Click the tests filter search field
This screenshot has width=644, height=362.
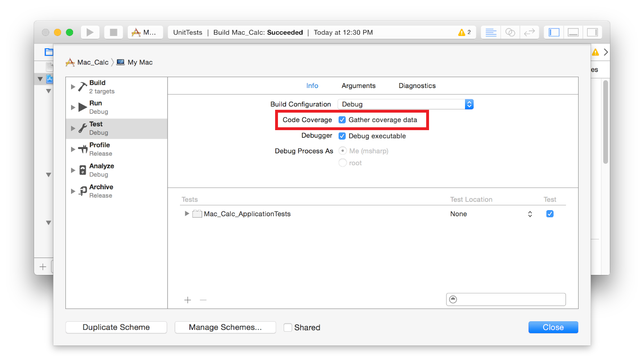click(506, 300)
